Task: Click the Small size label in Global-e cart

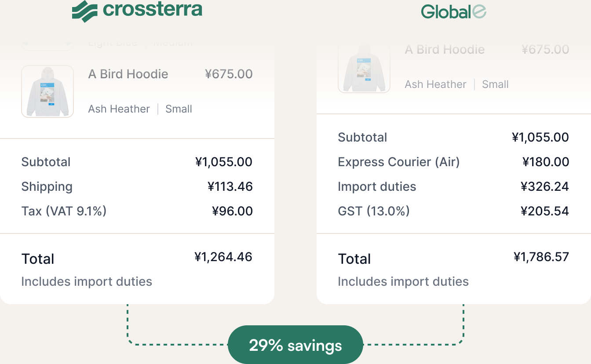Action: click(495, 84)
